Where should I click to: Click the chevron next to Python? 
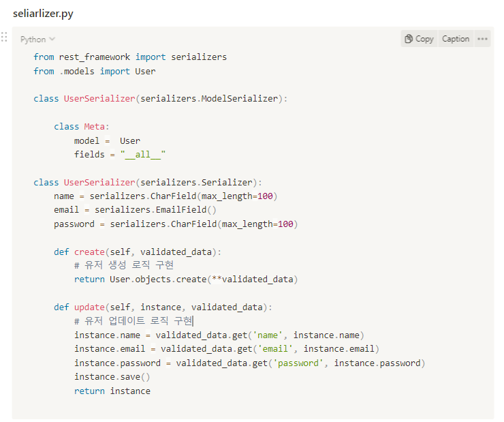(52, 40)
